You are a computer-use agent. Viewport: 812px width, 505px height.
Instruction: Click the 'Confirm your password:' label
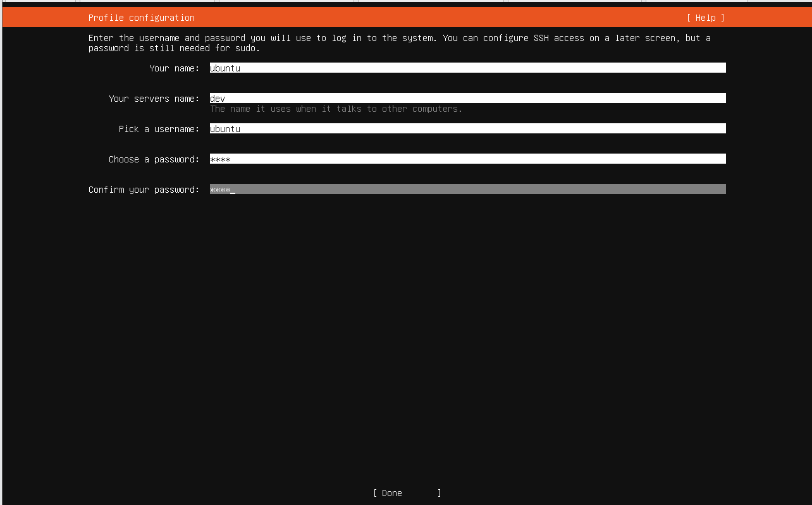[x=144, y=190]
